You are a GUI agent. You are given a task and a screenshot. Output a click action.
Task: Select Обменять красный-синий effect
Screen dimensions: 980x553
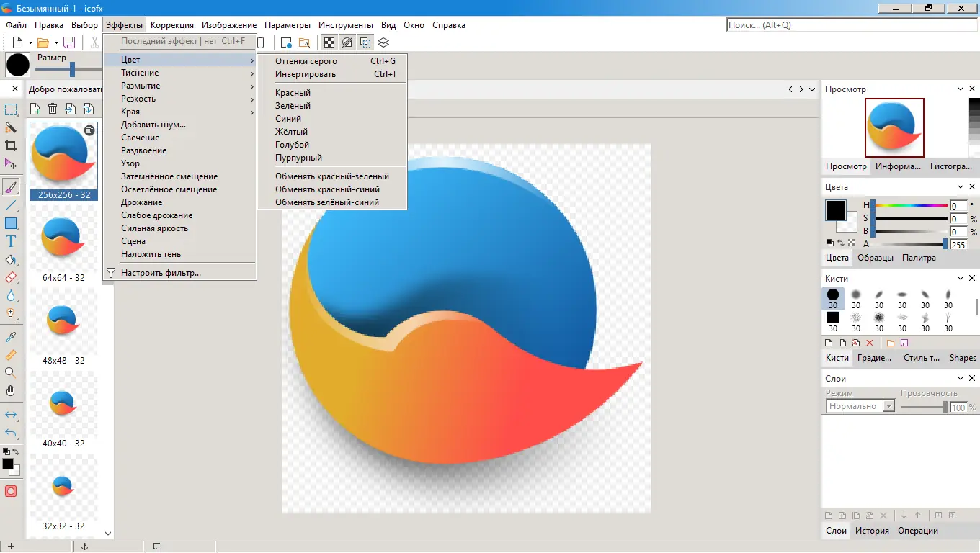[x=332, y=189]
